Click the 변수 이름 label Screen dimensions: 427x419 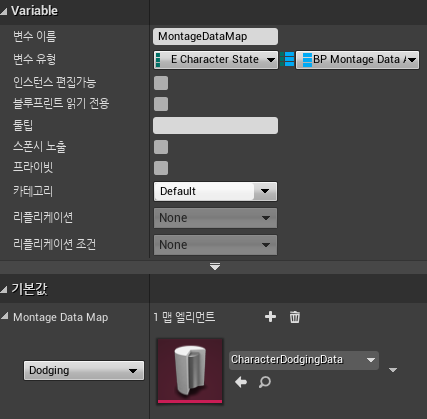tap(34, 36)
